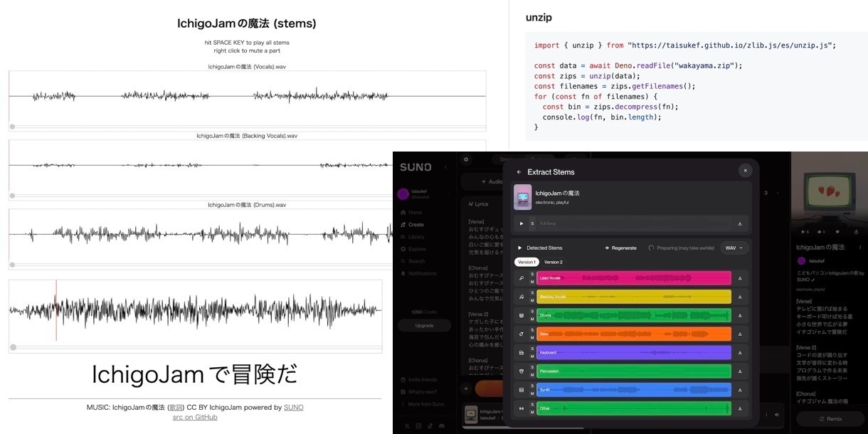Open Library in Suno sidebar
868x434 pixels.
tap(412, 237)
